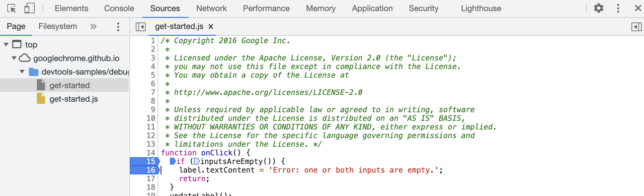Open the DevTools three-dot customize menu
Screen dimensions: 644x196
click(x=618, y=8)
